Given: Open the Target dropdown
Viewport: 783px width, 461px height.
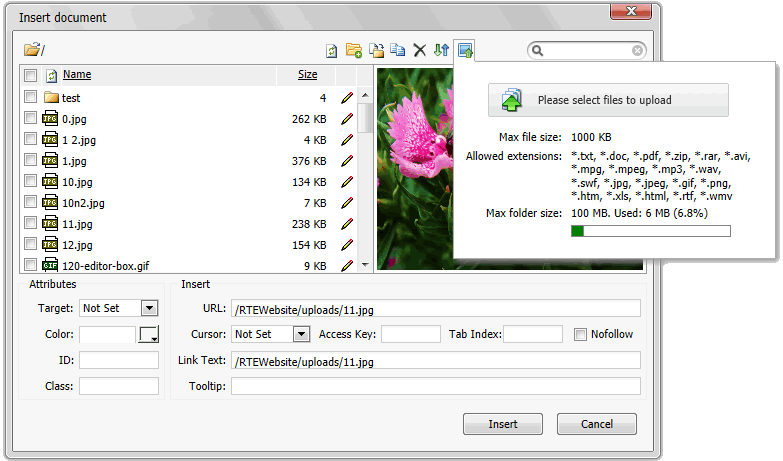Looking at the screenshot, I should pos(149,308).
